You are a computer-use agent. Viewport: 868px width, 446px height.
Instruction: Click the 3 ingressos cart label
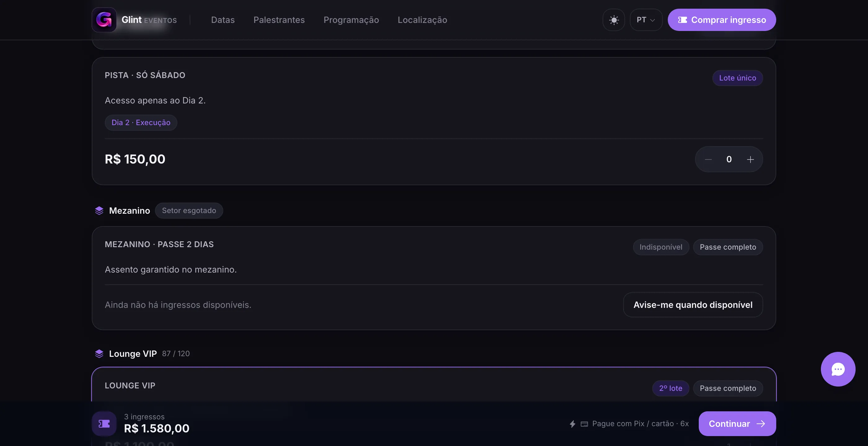click(144, 417)
